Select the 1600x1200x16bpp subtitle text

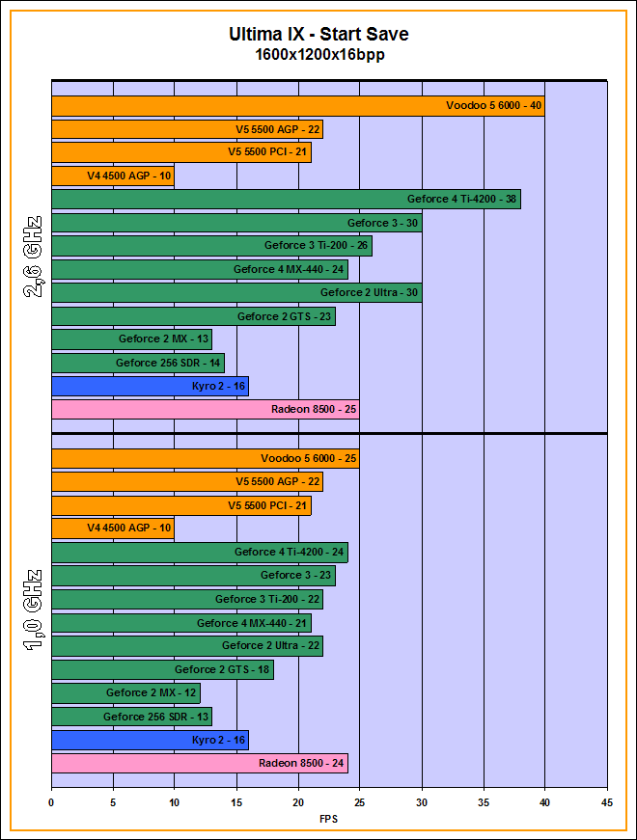[318, 56]
